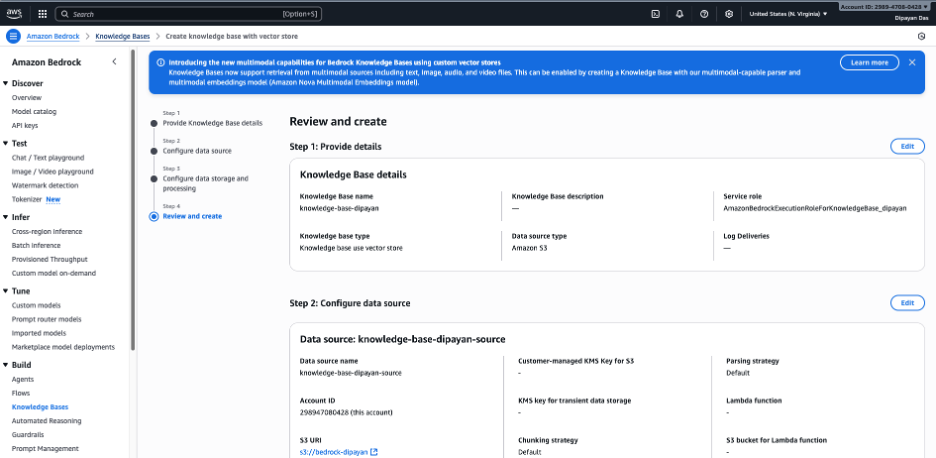Open Watermark detection
Image resolution: width=936 pixels, height=458 pixels.
(x=45, y=185)
